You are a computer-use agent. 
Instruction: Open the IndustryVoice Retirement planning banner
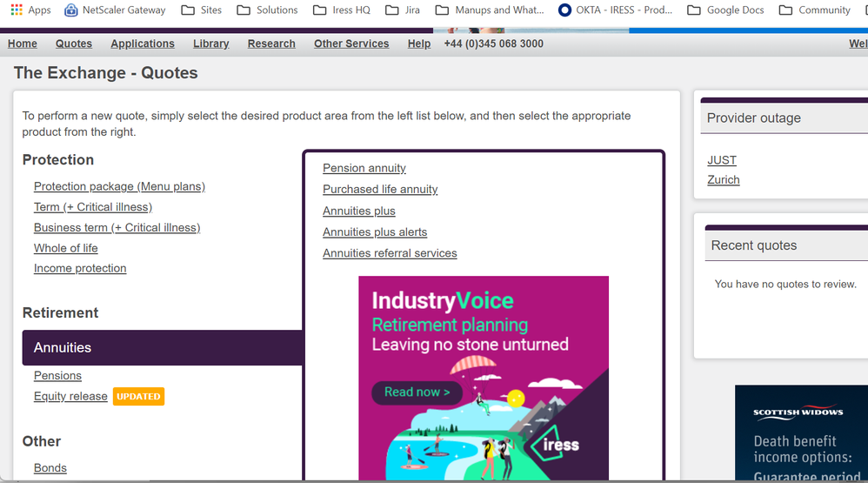pos(484,378)
